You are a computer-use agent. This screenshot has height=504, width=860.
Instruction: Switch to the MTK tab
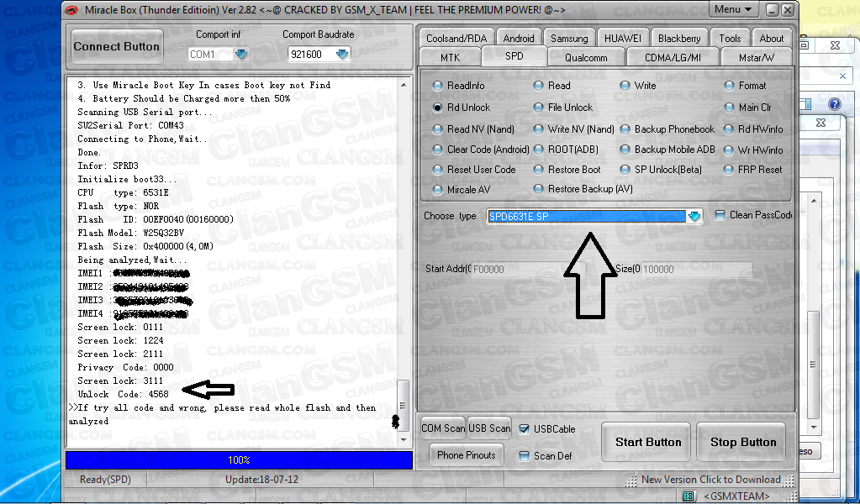451,57
